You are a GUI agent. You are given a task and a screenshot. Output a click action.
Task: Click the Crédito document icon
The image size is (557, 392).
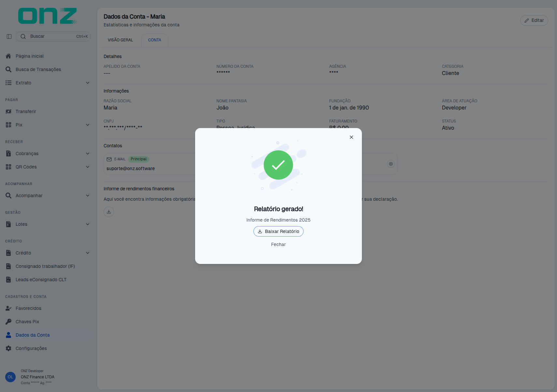[8, 253]
